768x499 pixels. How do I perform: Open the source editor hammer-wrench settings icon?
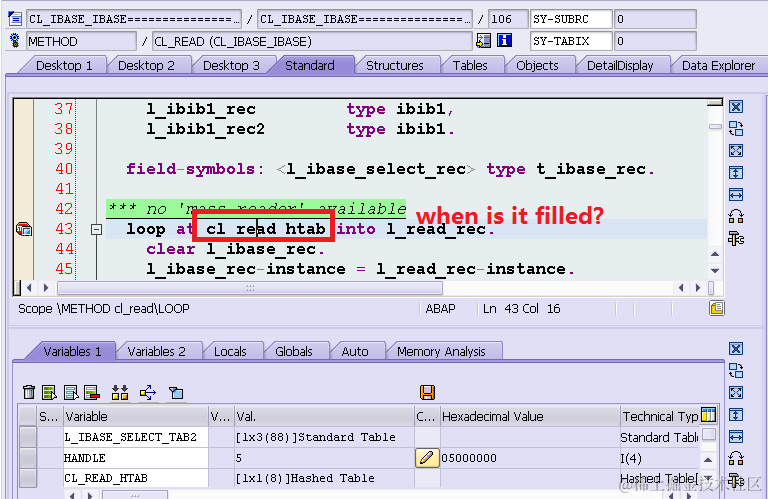point(736,238)
